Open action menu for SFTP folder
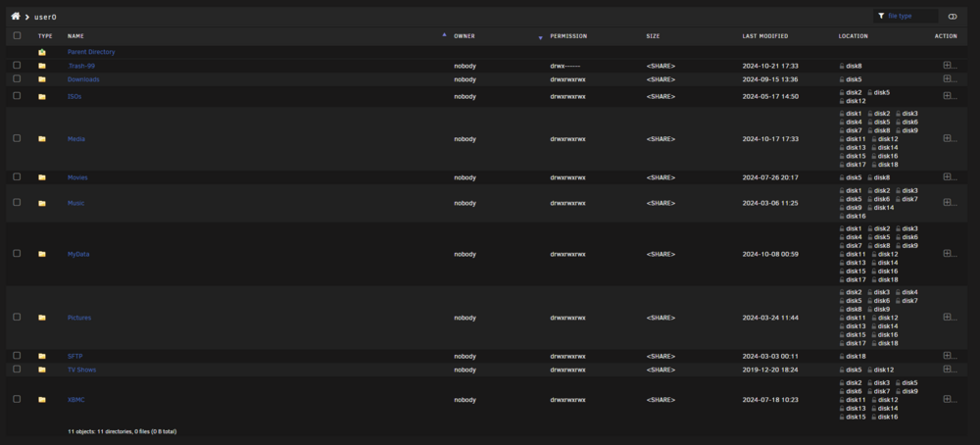Viewport: 980px width, 445px height. pyautogui.click(x=950, y=356)
